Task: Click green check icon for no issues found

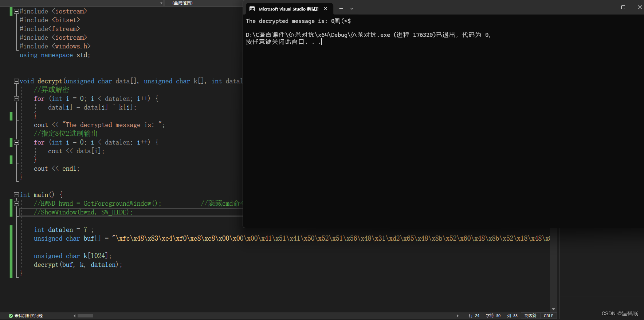Action: [11, 316]
